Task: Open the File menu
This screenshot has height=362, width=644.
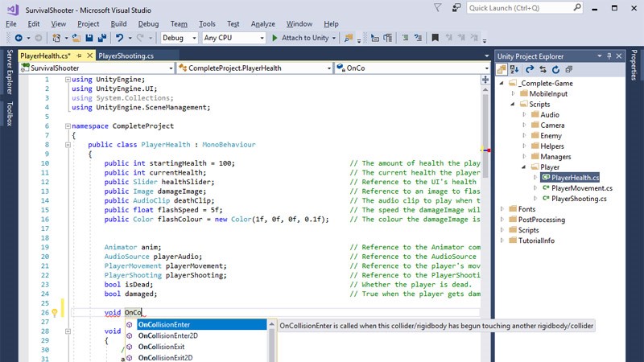Action: [11, 24]
